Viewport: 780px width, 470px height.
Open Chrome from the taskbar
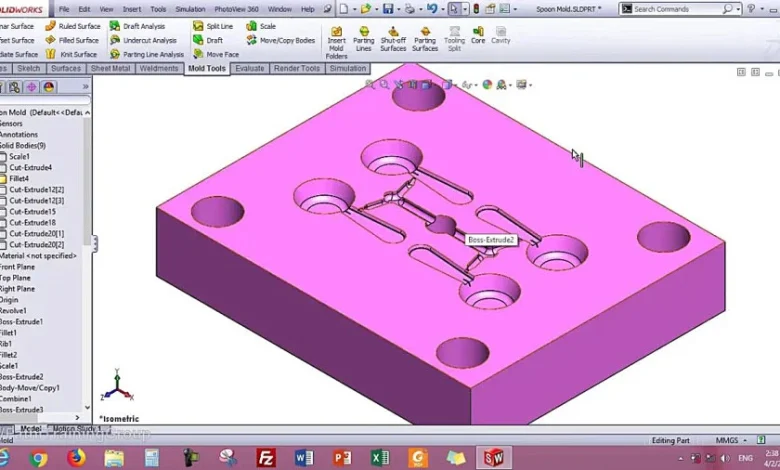38,458
